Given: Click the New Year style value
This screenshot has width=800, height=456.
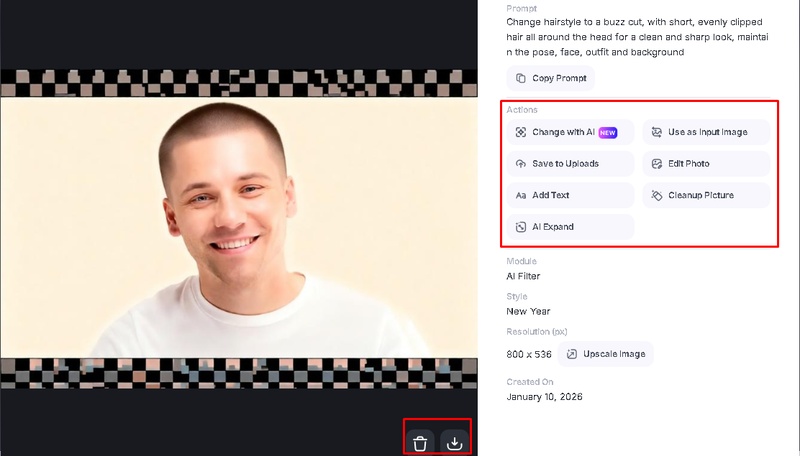Looking at the screenshot, I should pyautogui.click(x=526, y=312).
